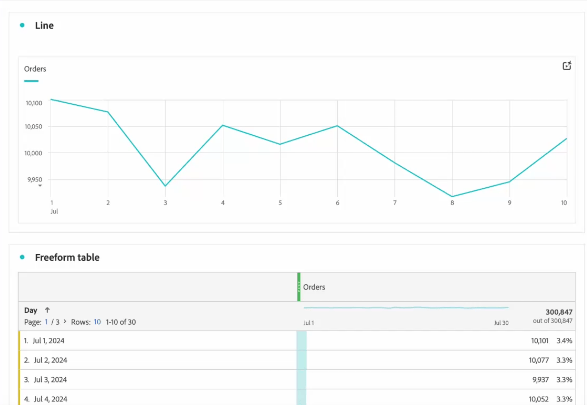The width and height of the screenshot is (587, 405).
Task: Open the Rows count 10 selector
Action: pyautogui.click(x=97, y=322)
